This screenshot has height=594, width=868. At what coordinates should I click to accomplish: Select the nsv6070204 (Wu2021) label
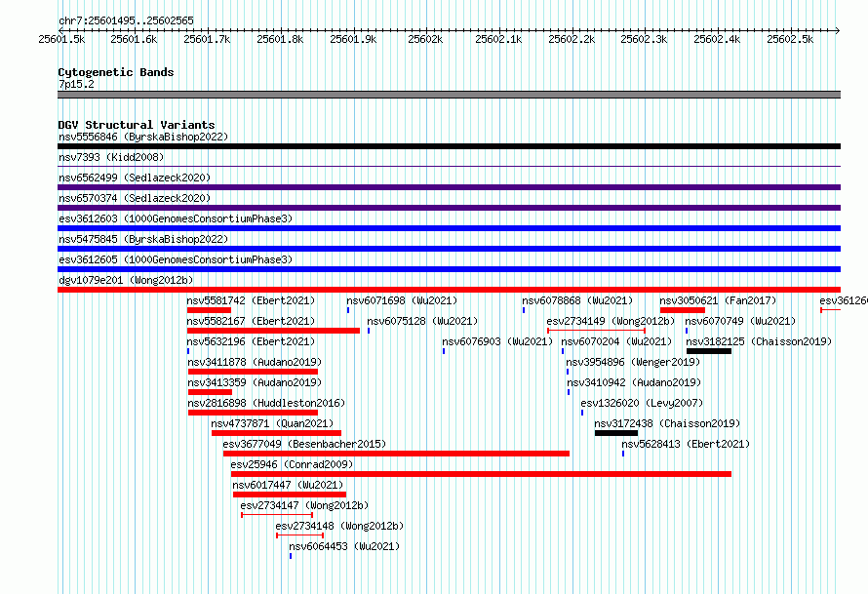(616, 341)
